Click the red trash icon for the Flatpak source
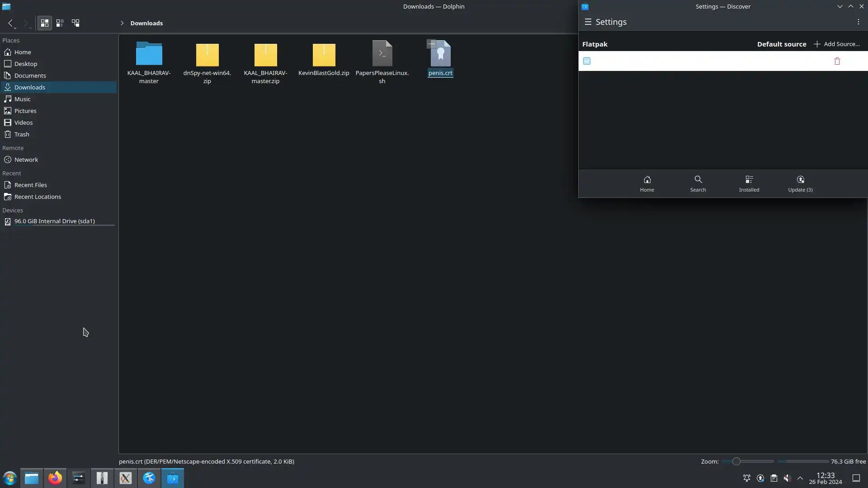This screenshot has width=868, height=488. 837,61
